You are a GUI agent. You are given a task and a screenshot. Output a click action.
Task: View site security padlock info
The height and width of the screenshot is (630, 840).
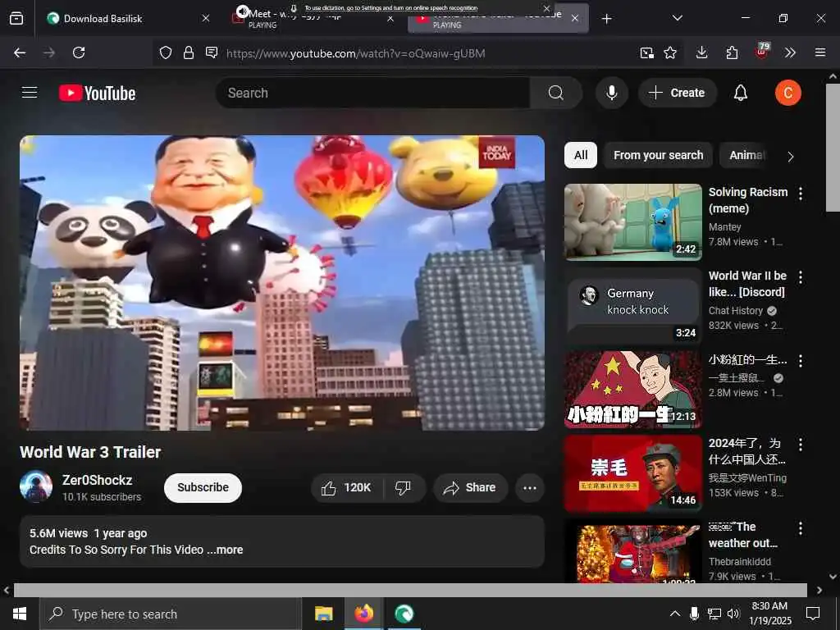tap(188, 52)
